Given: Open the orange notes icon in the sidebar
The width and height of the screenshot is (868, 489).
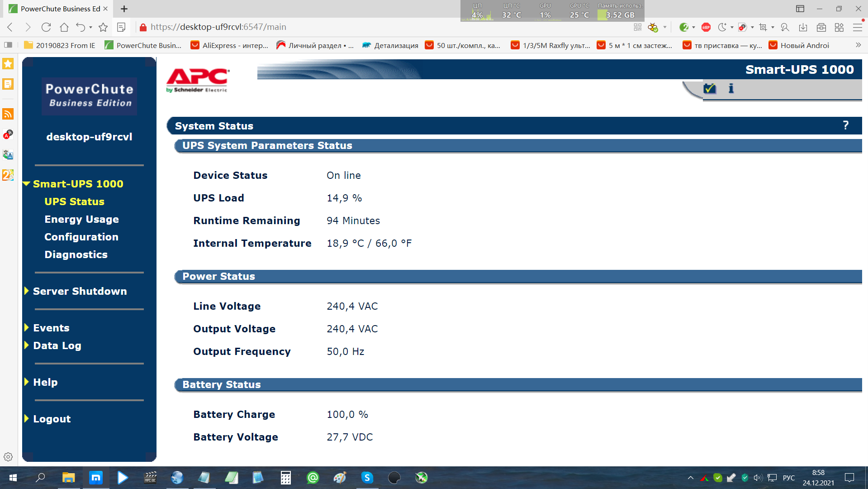Looking at the screenshot, I should (x=8, y=84).
